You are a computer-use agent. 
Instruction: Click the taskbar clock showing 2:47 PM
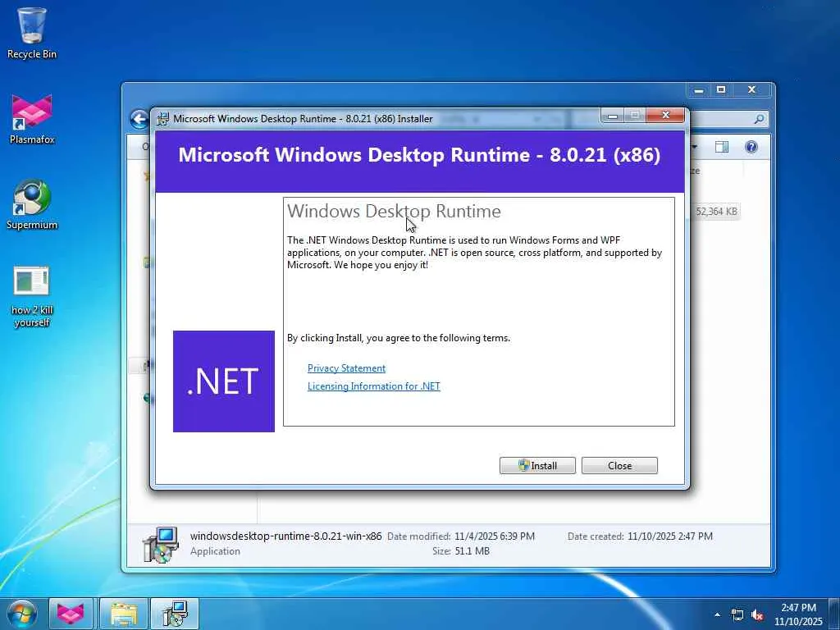point(798,614)
